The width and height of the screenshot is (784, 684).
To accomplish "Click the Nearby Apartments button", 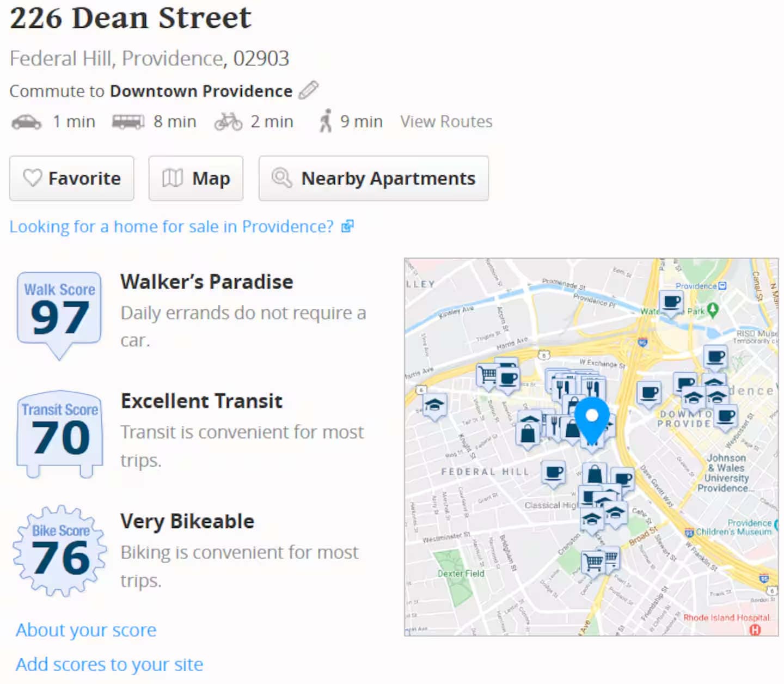I will (x=373, y=179).
